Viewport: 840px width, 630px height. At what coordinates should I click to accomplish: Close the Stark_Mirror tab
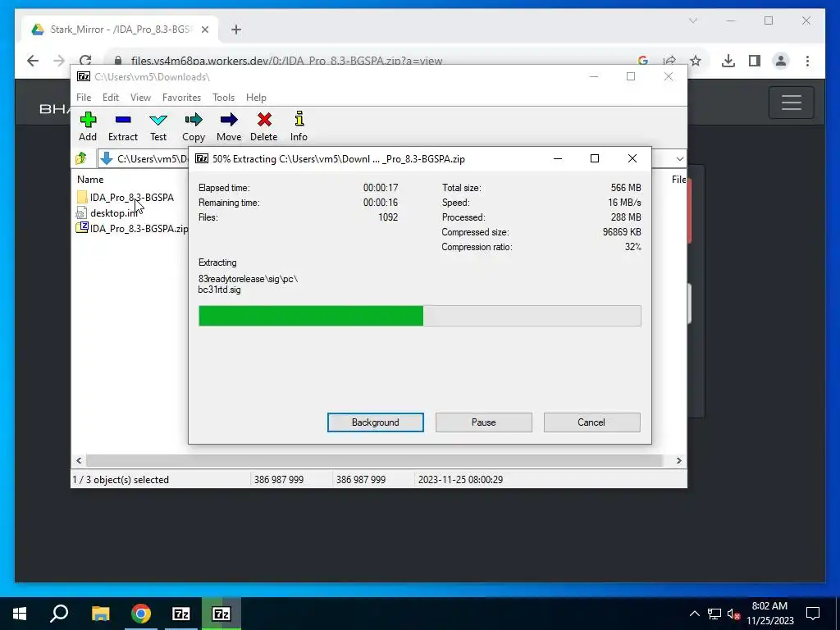pyautogui.click(x=204, y=30)
